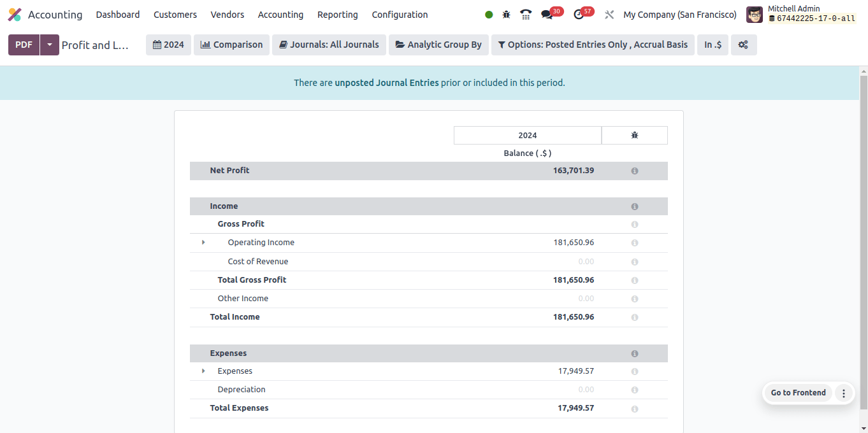Click the Balance ( .$ ) column subheader
The height and width of the screenshot is (433, 868).
coord(528,153)
